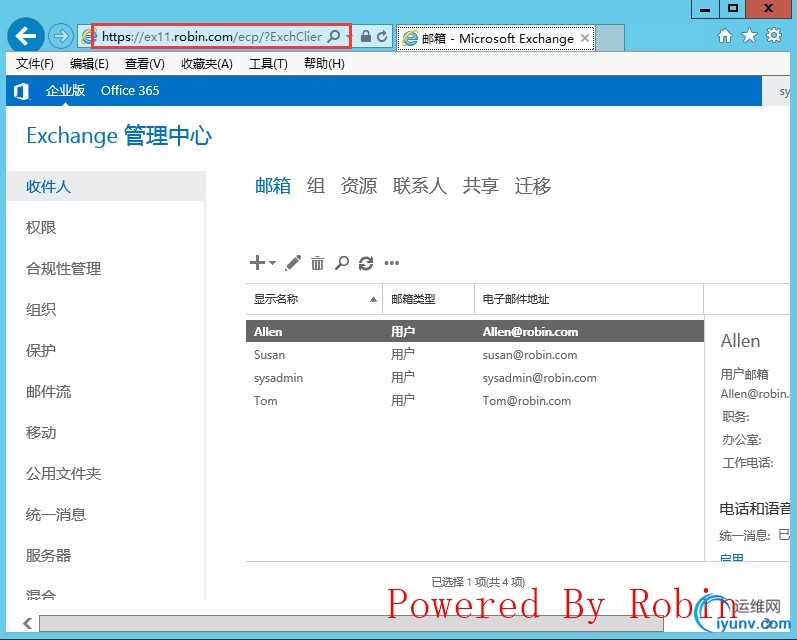Select 组织 in left navigation
This screenshot has height=640, width=797.
[41, 309]
